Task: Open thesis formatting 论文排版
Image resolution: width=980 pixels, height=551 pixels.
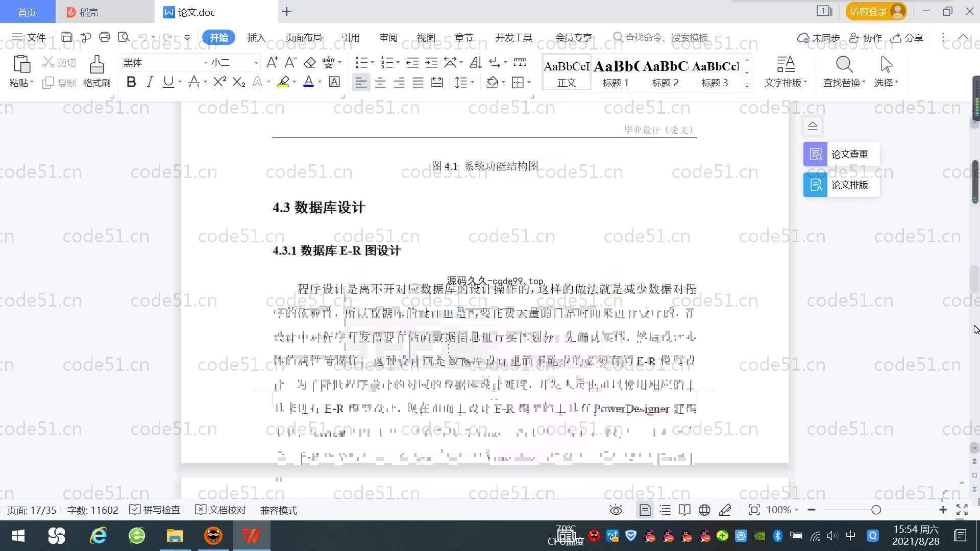Action: [x=841, y=185]
